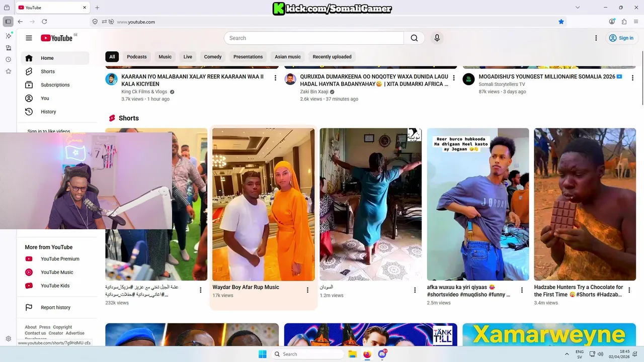This screenshot has width=644, height=362.
Task: Open browser sidebar bookmarks star icon
Action: pyautogui.click(x=8, y=71)
